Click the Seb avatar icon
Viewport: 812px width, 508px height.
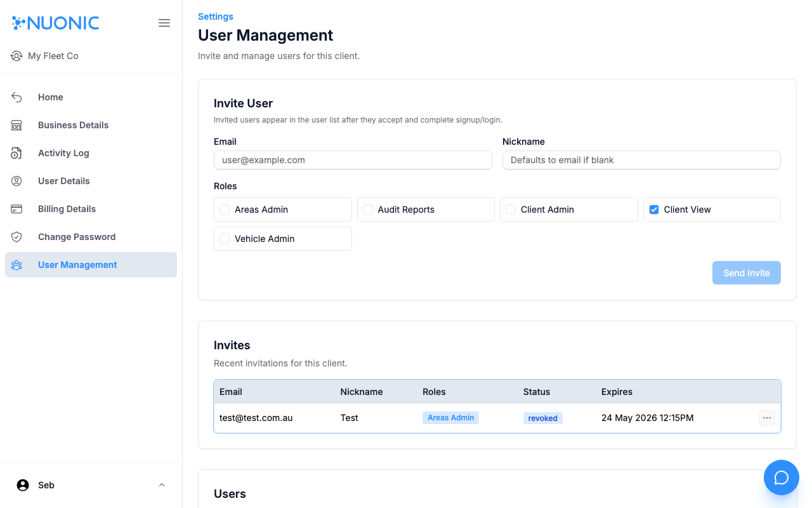(23, 485)
